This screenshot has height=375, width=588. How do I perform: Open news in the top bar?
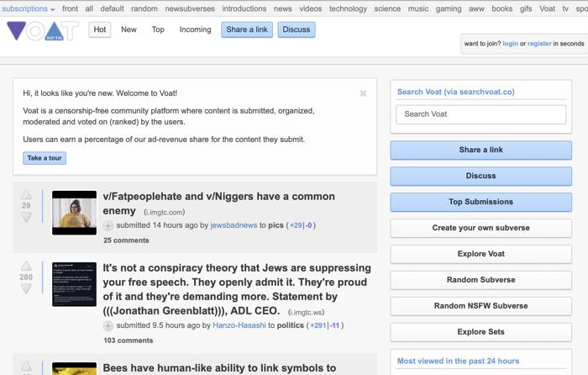pos(283,8)
